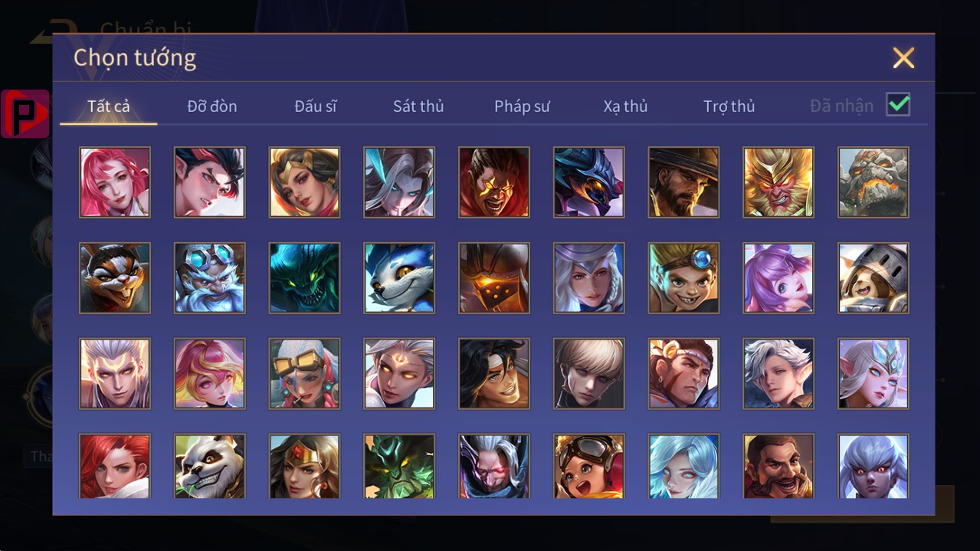Select the stone golem hero portrait
This screenshot has height=551, width=980.
click(873, 182)
